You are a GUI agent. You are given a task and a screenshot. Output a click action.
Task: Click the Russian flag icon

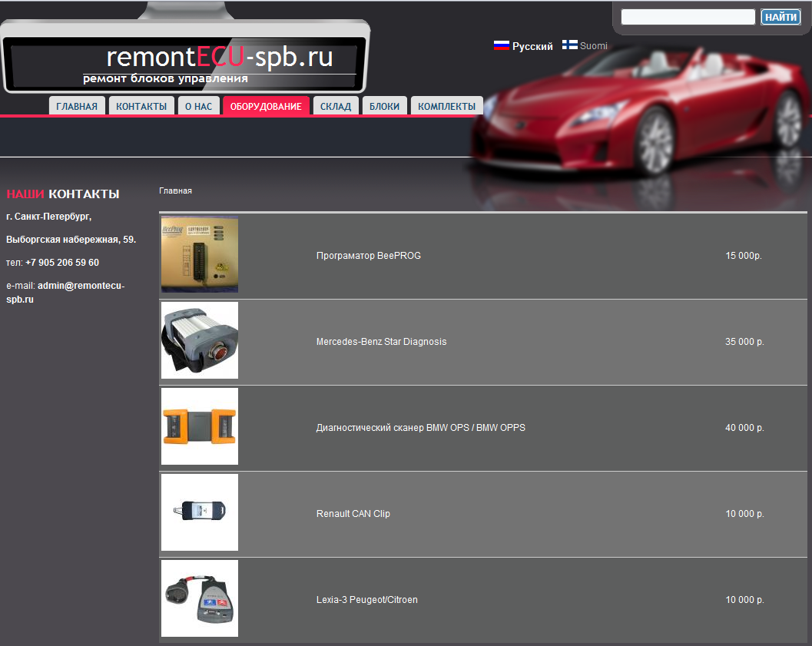point(501,45)
